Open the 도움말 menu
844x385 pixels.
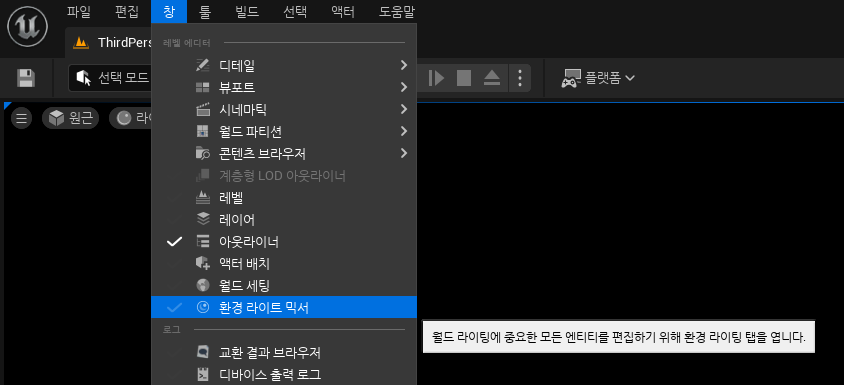tap(396, 11)
